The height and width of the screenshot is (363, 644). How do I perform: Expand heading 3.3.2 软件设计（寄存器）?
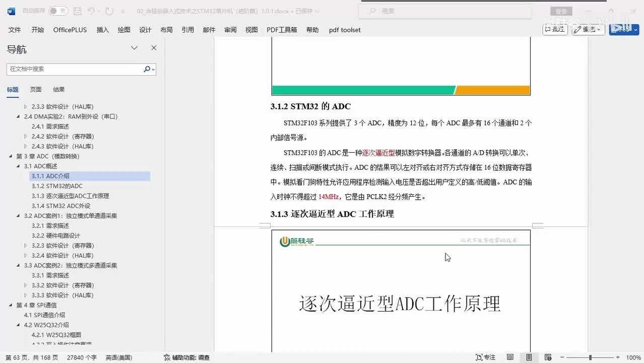(26, 285)
